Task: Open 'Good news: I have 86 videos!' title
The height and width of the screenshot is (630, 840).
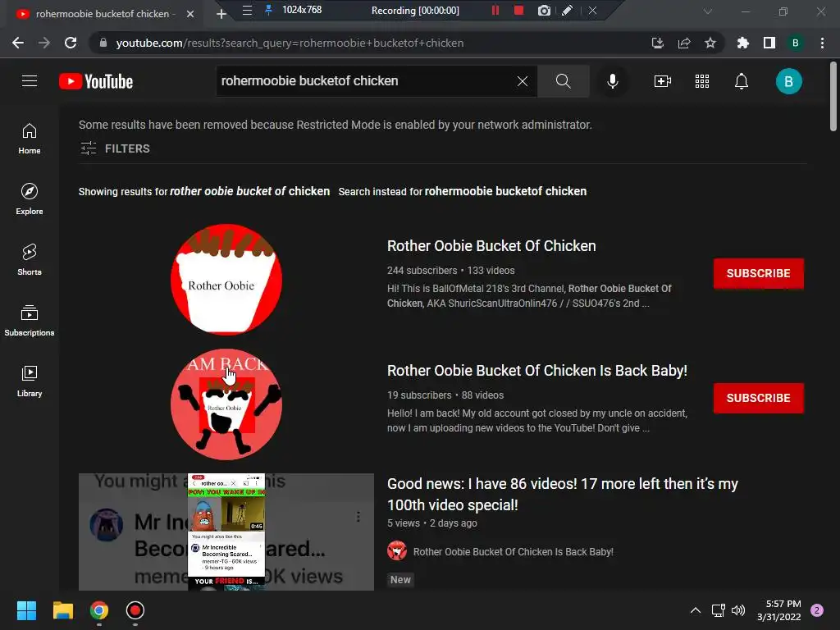Action: pos(563,494)
